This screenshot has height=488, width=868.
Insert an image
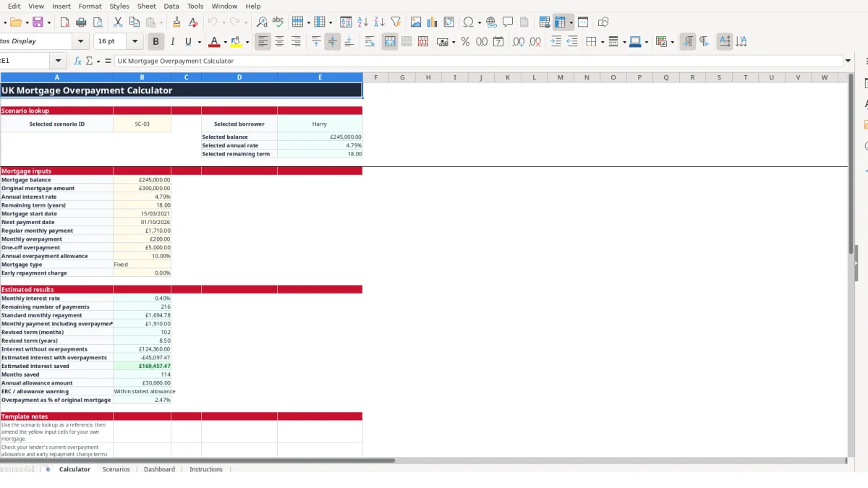pos(416,22)
